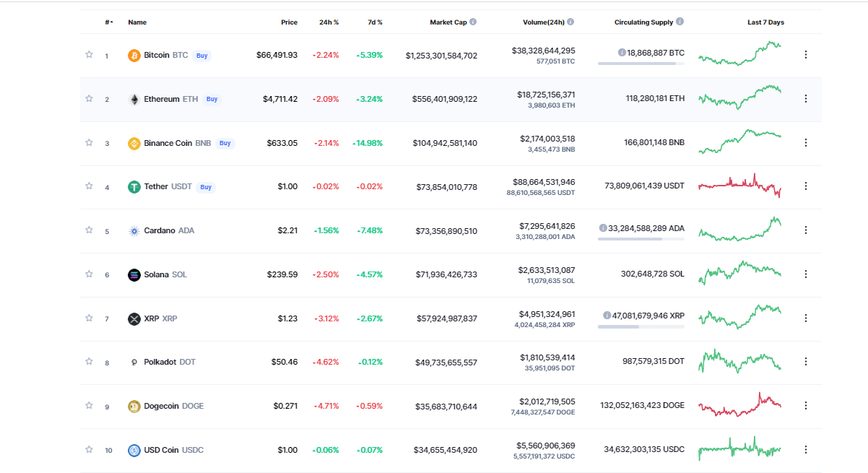The width and height of the screenshot is (868, 473).
Task: Star Ethereum to add to watchlist
Action: (x=89, y=98)
